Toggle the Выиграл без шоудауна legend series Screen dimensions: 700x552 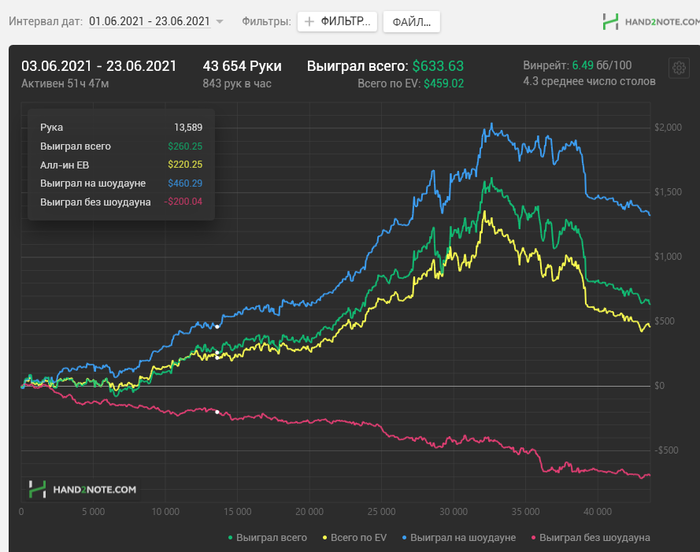tap(590, 538)
